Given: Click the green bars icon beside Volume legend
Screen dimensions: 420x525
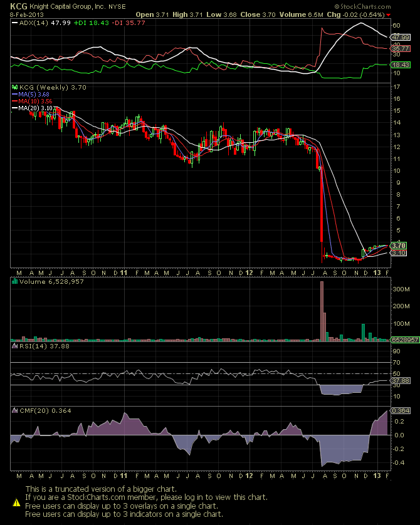Looking at the screenshot, I should pyautogui.click(x=15, y=281).
